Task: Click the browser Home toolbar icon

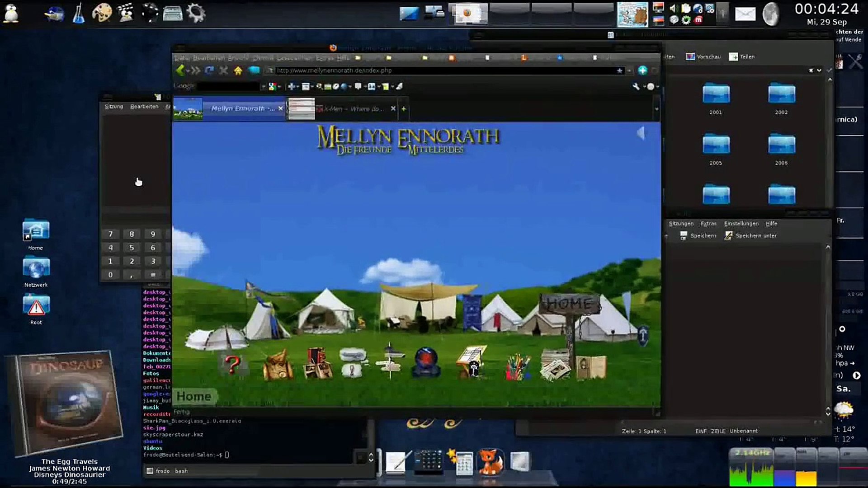Action: click(238, 70)
